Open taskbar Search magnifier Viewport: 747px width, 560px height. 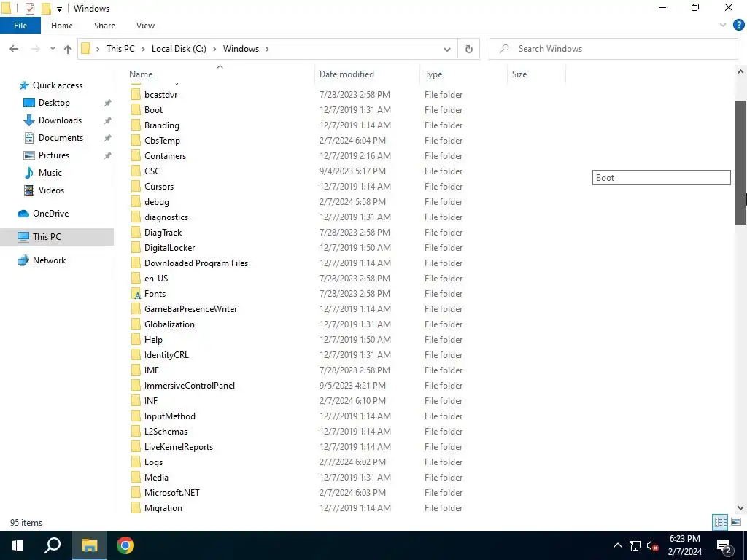[53, 545]
